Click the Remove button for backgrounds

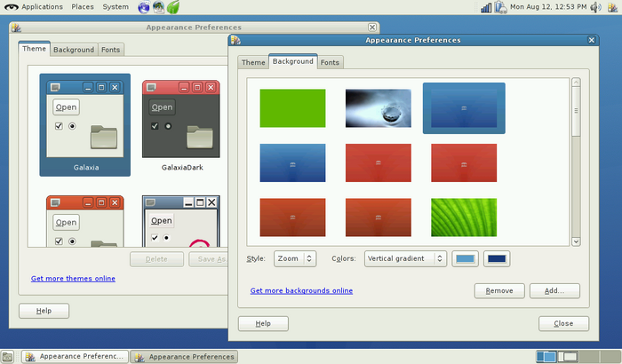point(499,290)
